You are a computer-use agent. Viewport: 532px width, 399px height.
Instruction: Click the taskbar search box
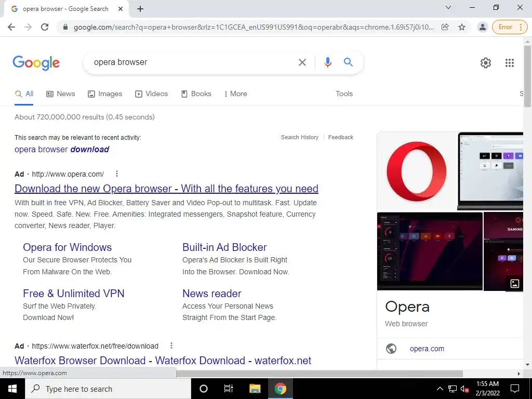point(108,389)
